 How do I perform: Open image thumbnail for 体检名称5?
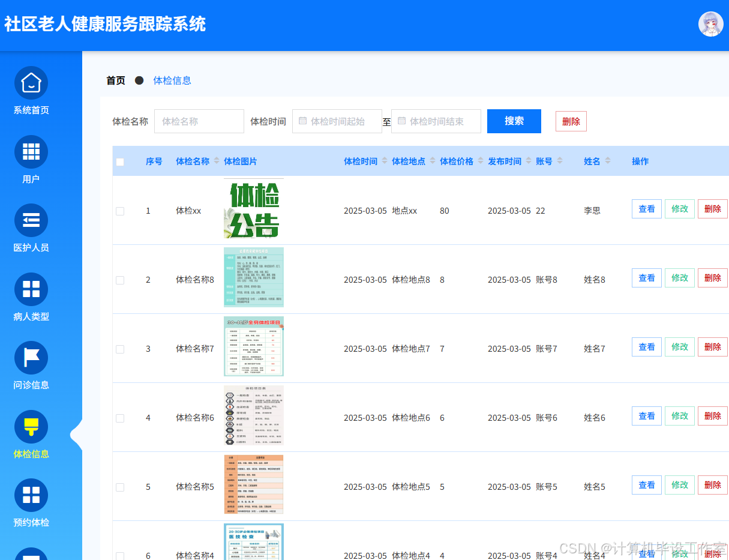coord(254,484)
